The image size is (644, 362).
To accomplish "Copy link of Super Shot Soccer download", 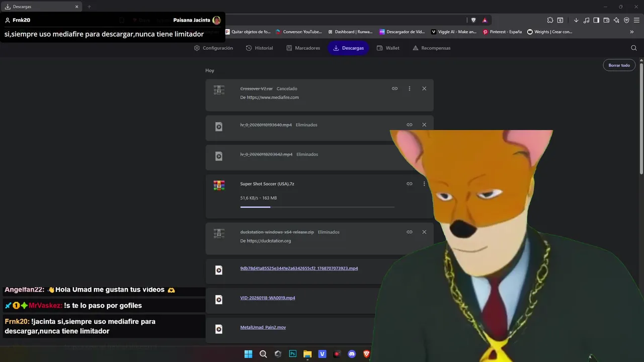I will 410,184.
